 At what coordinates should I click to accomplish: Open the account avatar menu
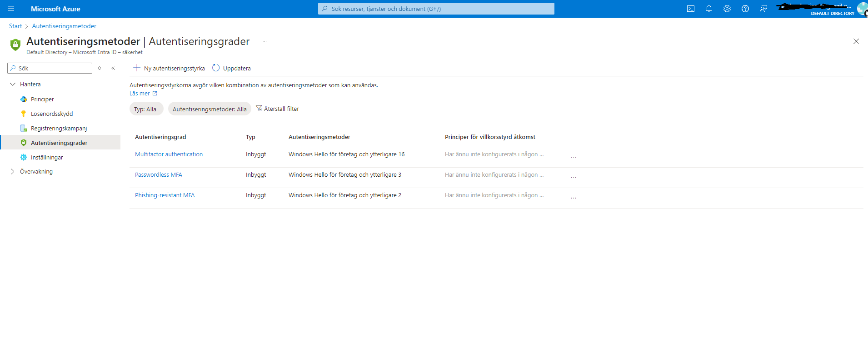pos(862,9)
